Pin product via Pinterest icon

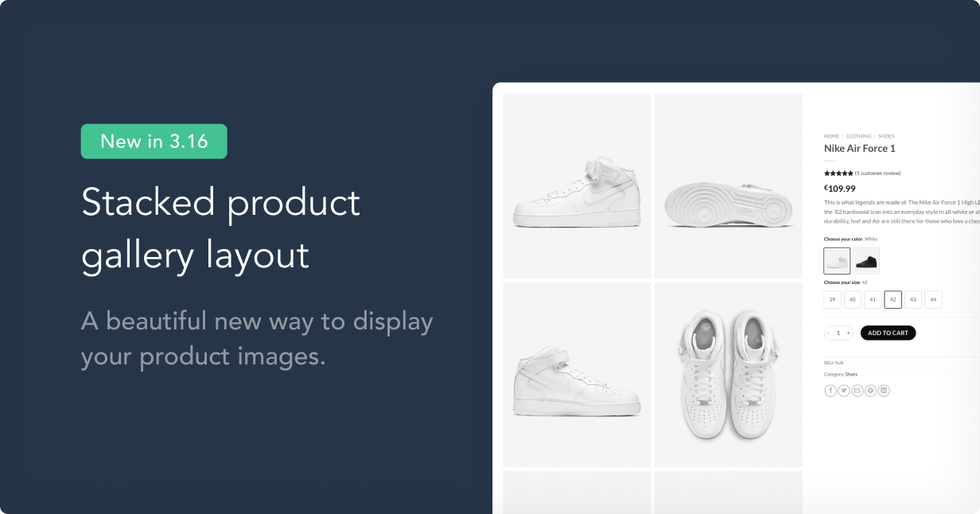[870, 391]
